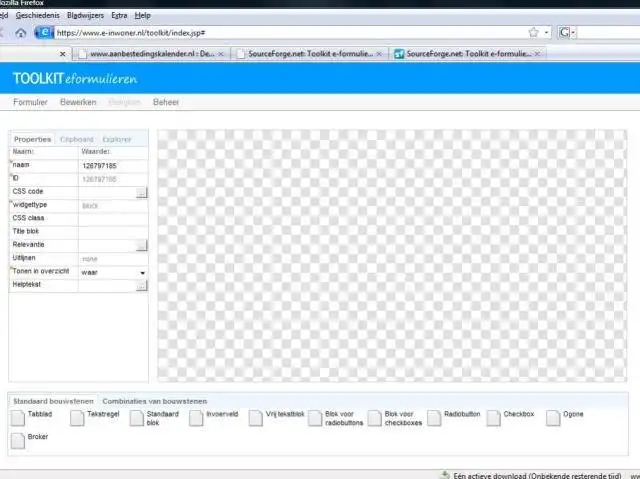640x479 pixels.
Task: Click the Firefox home icon
Action: point(20,33)
